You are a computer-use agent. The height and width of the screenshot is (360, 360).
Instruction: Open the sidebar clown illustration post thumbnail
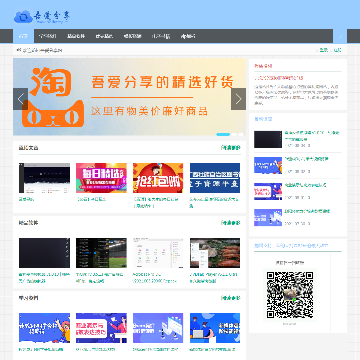coord(268,165)
